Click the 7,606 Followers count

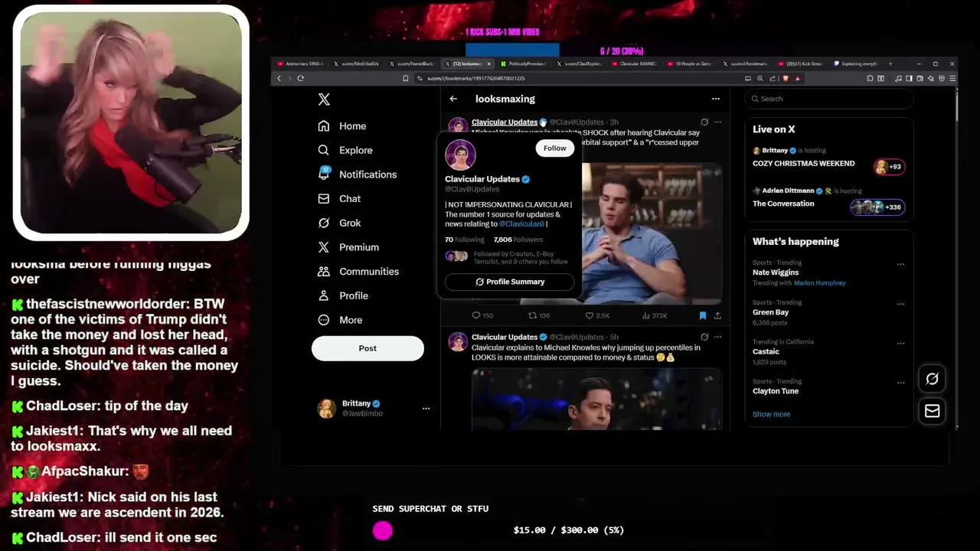point(518,240)
